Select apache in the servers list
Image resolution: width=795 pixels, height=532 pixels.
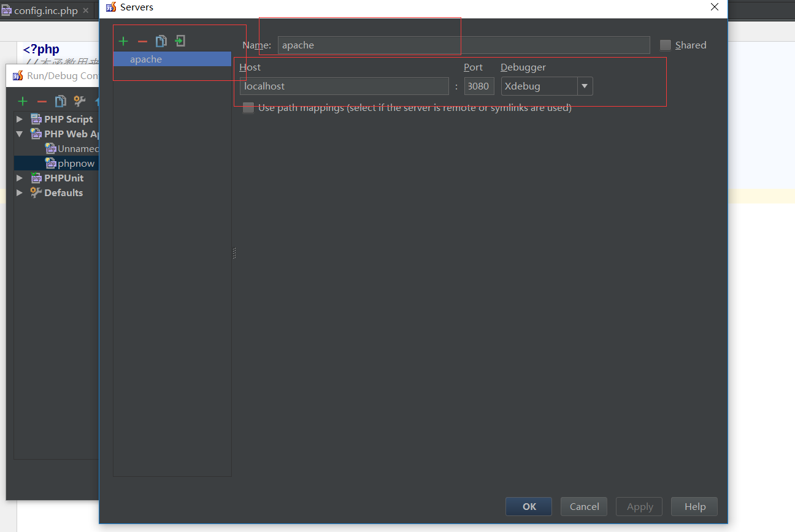[172, 59]
